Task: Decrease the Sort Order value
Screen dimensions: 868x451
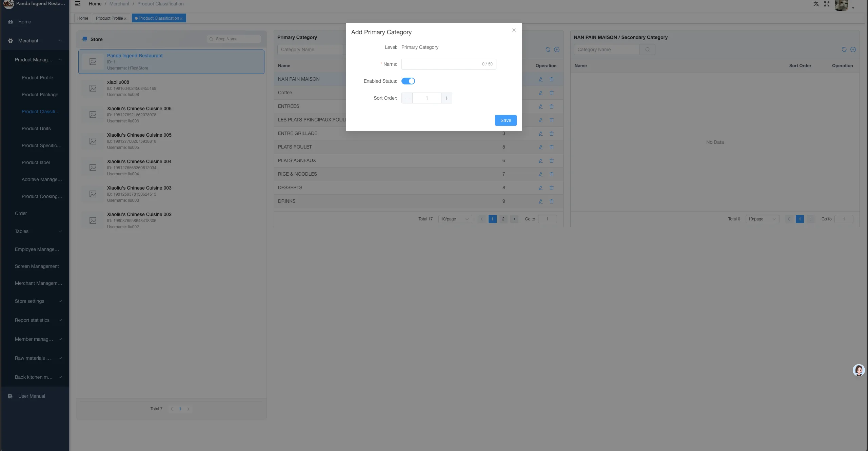Action: tap(407, 98)
